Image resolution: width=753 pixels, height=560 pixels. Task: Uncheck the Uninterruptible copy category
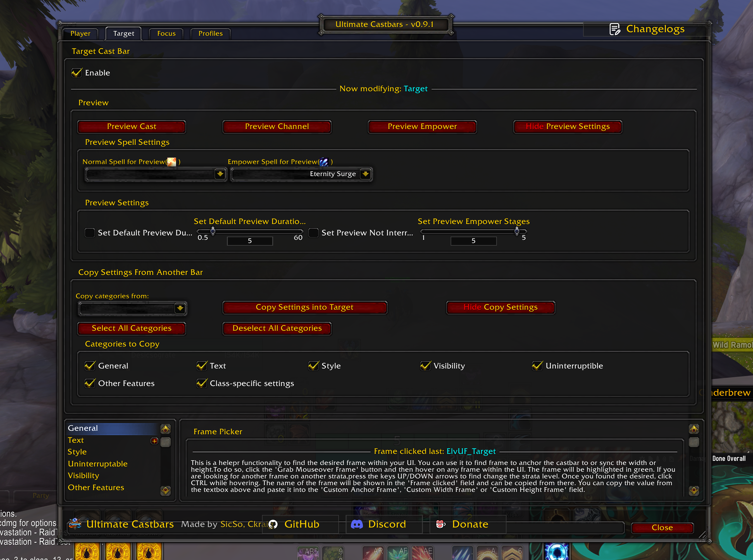point(537,366)
